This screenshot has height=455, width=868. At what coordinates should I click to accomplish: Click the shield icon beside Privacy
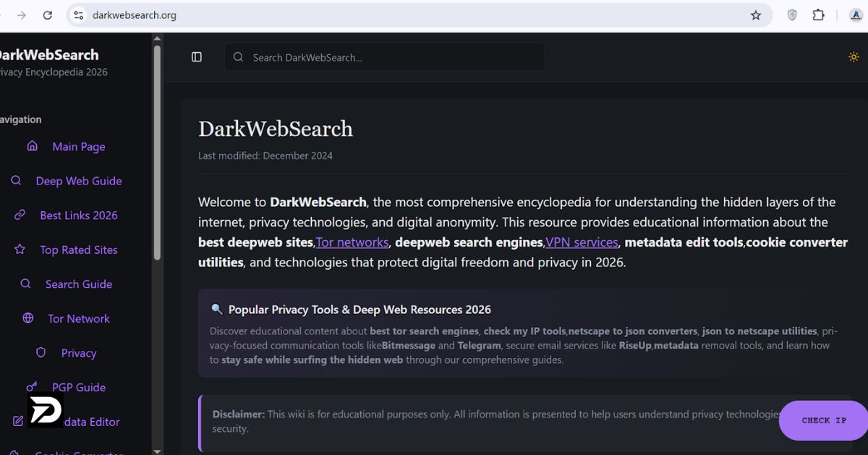coord(41,353)
